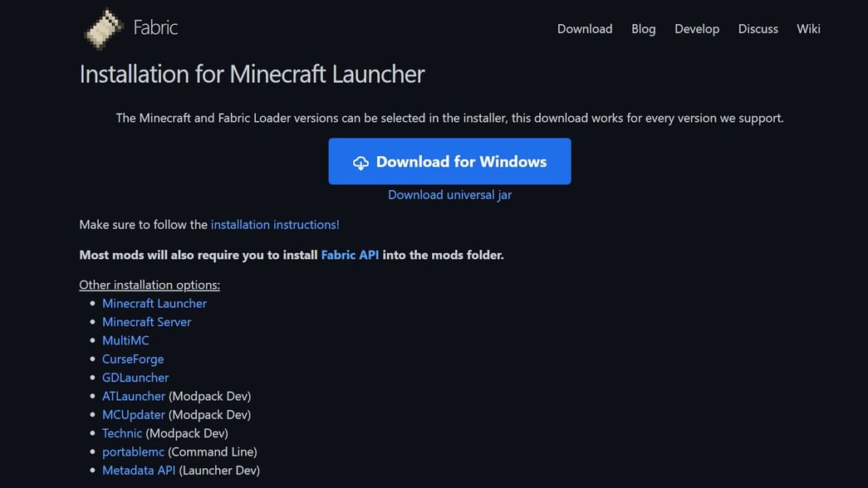
Task: Open the Download page from the navigation bar
Action: (x=584, y=28)
